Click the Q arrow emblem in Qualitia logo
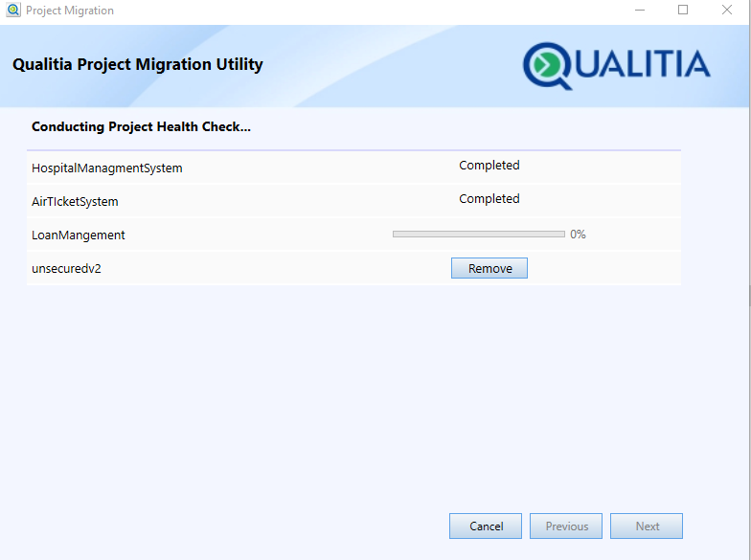The height and width of the screenshot is (560, 751). (549, 65)
